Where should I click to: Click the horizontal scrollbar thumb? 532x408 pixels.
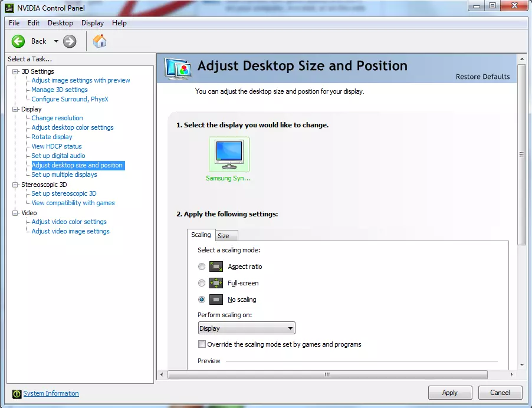(x=327, y=375)
